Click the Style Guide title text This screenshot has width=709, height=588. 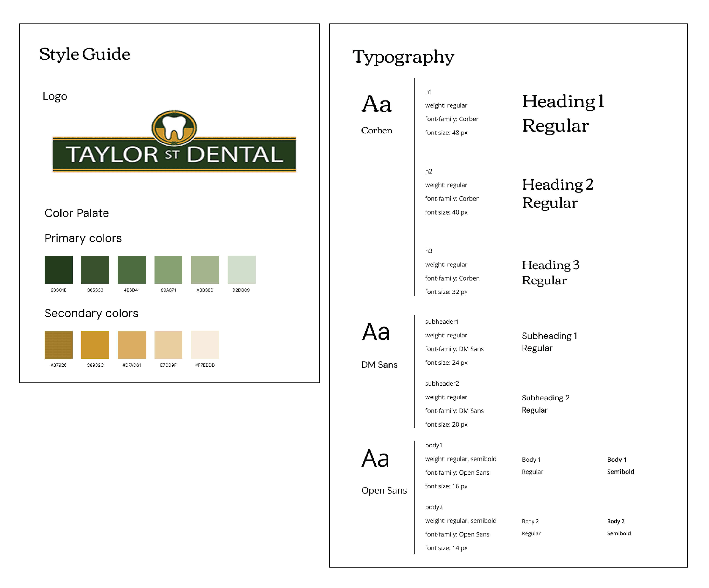point(84,54)
